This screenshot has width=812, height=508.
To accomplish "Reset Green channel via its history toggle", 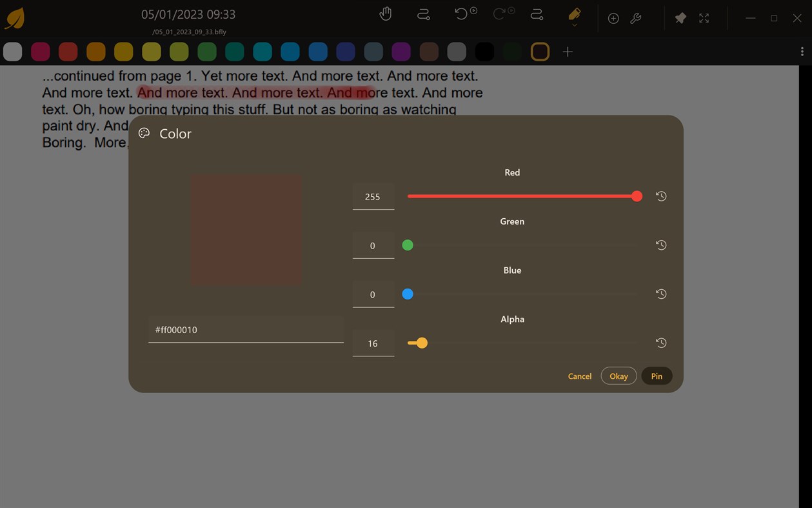I will [660, 245].
